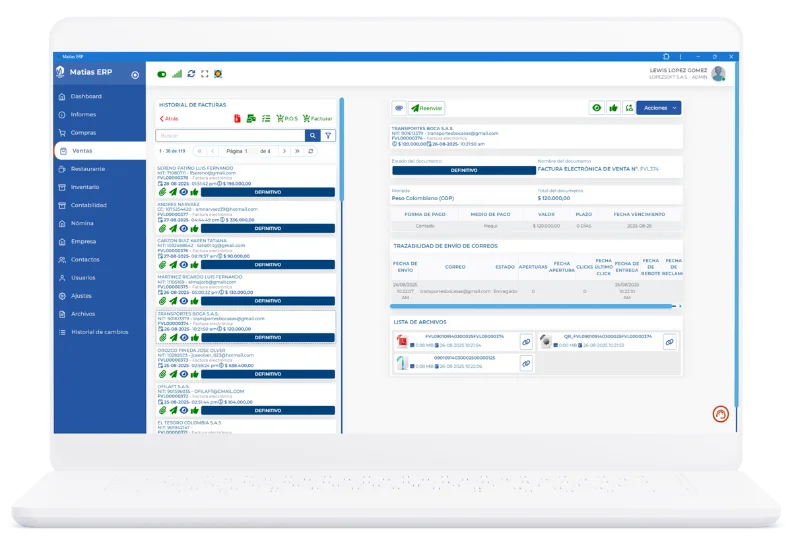Open the LEWIS LOPEZ GOMEZ user avatar menu

point(718,74)
